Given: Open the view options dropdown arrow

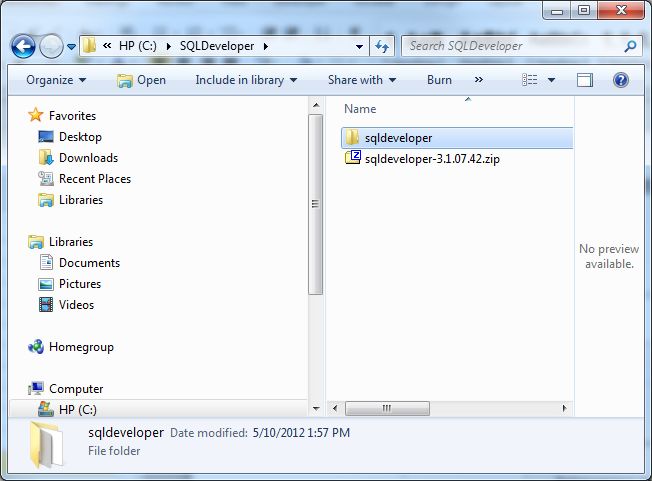Looking at the screenshot, I should click(x=551, y=80).
